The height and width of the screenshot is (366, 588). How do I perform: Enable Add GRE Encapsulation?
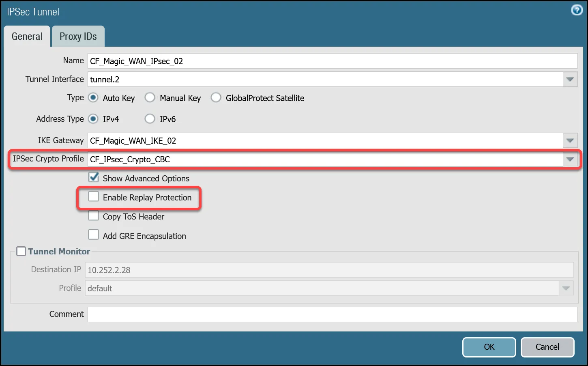[x=94, y=235]
